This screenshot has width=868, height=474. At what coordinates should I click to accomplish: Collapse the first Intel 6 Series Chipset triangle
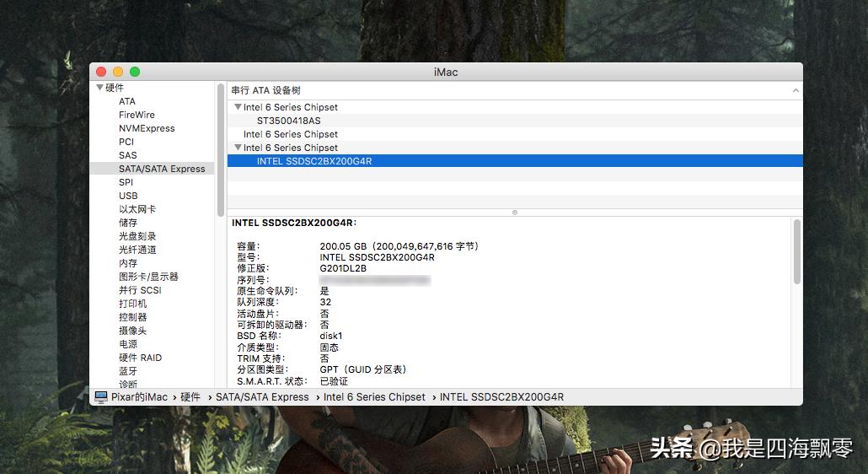(x=238, y=107)
